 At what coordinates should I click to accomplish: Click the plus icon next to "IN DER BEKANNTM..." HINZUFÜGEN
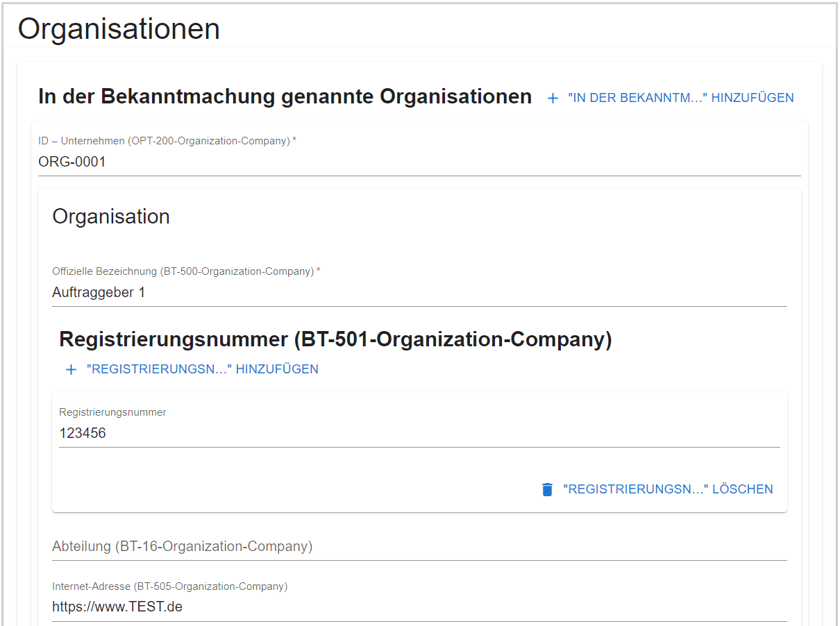click(x=552, y=98)
